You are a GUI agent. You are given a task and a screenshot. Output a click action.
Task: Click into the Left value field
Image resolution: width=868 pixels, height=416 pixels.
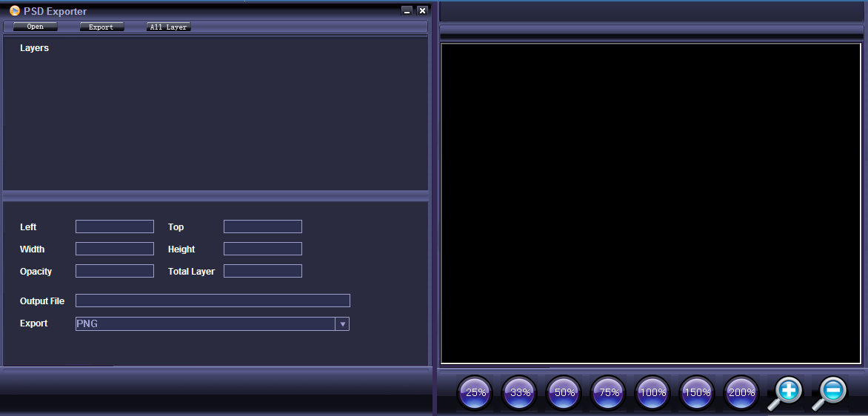[x=115, y=227]
